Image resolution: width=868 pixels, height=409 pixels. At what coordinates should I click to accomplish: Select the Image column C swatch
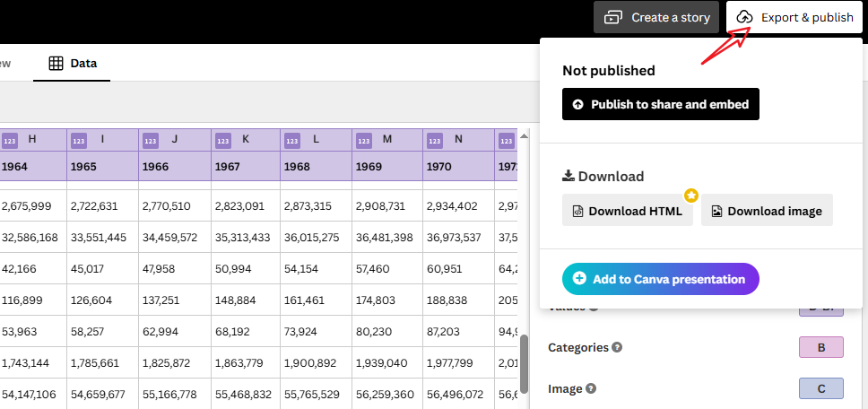tap(820, 388)
